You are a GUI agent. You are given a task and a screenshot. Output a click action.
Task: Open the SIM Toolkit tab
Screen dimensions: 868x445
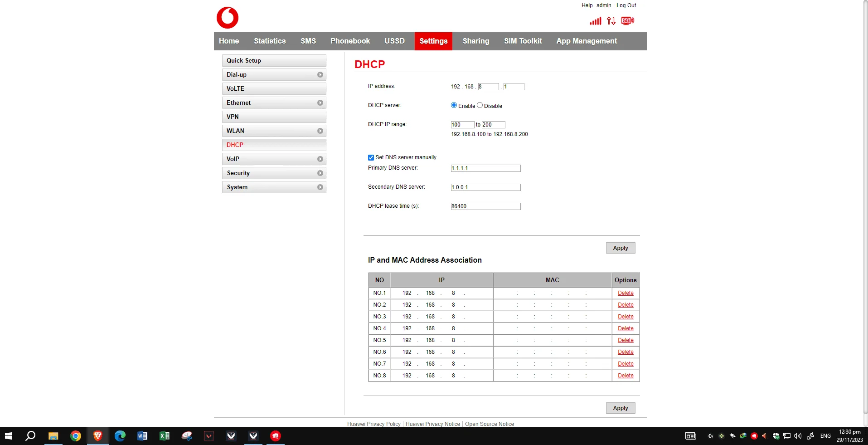523,41
